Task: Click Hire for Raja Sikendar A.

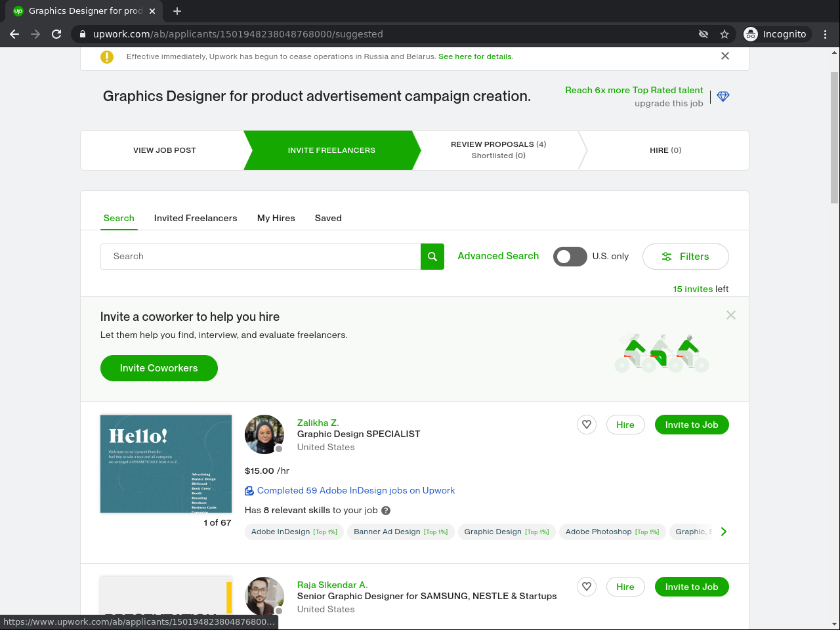Action: point(625,587)
